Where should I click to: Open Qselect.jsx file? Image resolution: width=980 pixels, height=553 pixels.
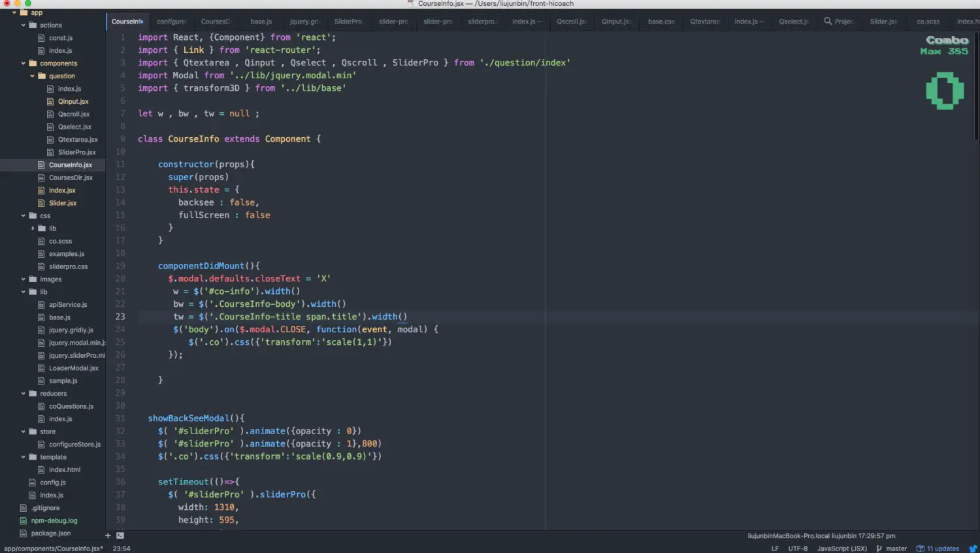point(74,127)
